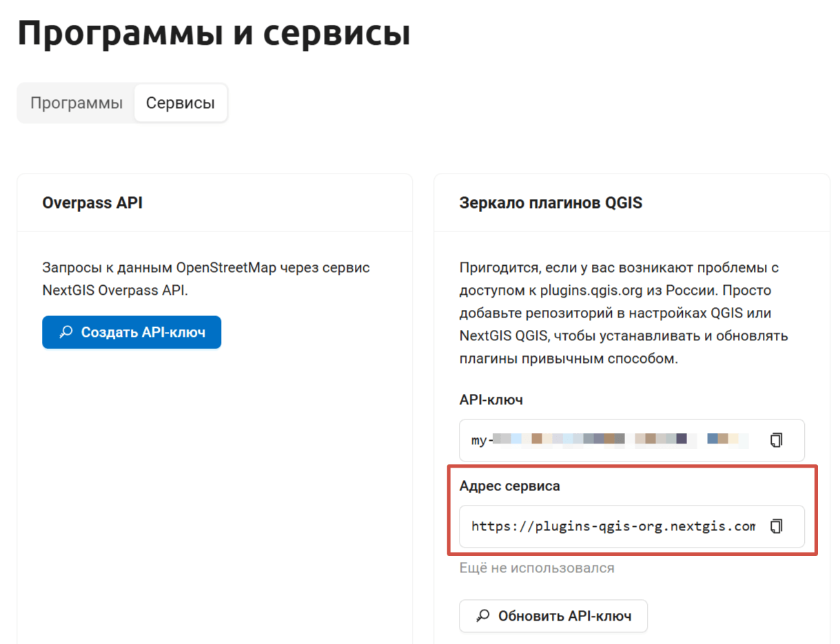Screen dimensions: 840x644
Task: Click the Программы и сервисы page title
Action: 214,33
